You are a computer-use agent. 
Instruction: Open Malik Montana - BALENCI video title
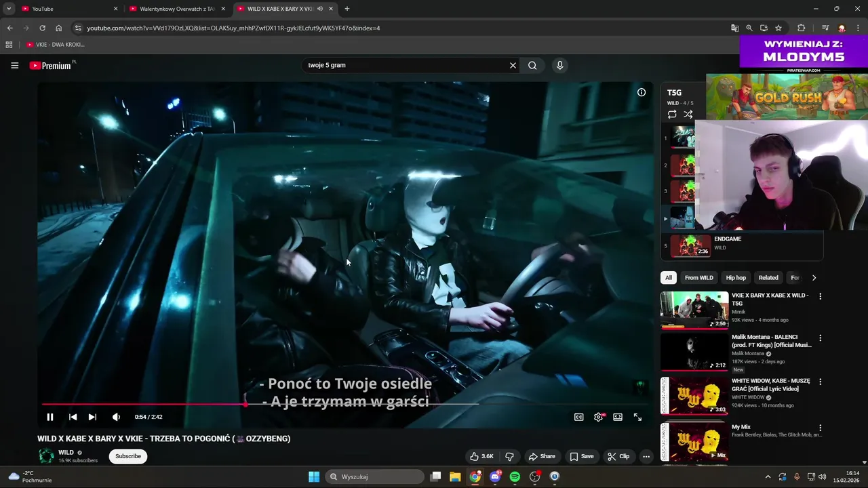coord(771,341)
